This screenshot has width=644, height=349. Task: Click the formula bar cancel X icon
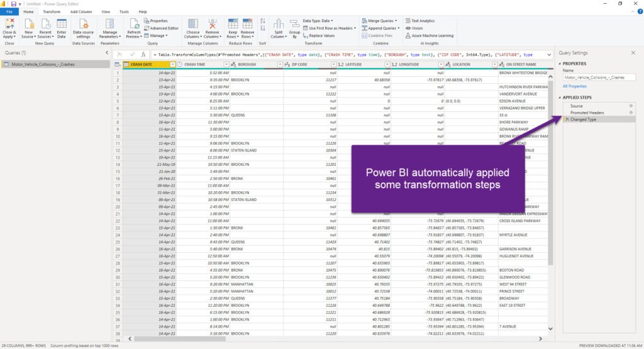coord(119,54)
